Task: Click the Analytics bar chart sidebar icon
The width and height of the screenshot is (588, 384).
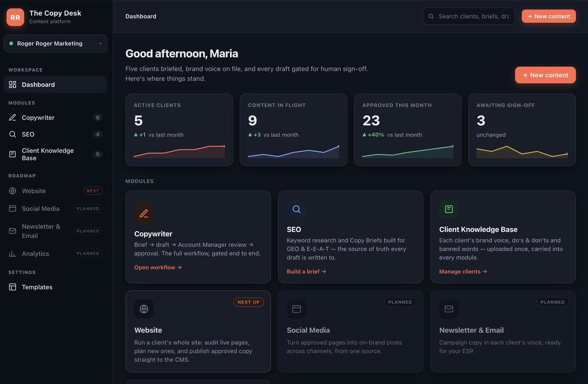Action: pyautogui.click(x=13, y=254)
